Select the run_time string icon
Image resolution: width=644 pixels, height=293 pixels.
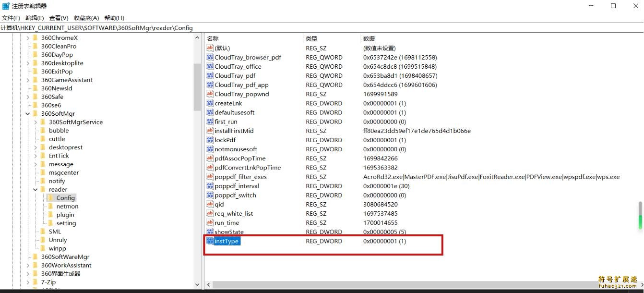(x=210, y=222)
